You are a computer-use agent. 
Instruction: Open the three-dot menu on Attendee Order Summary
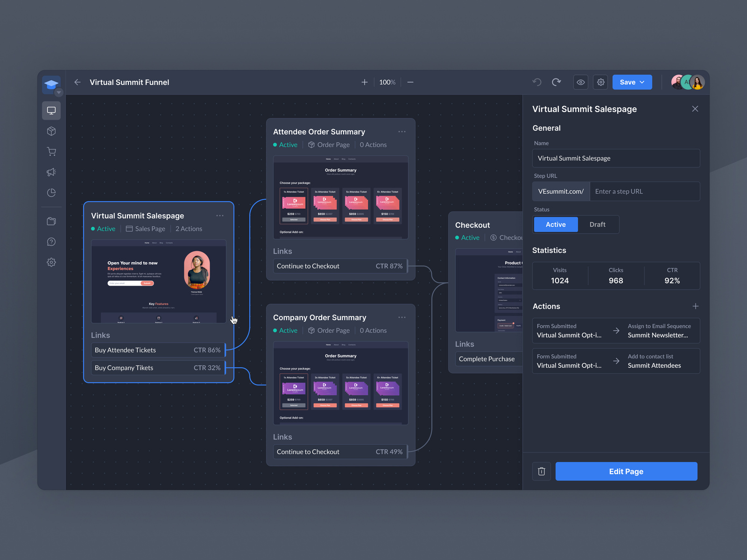click(402, 132)
